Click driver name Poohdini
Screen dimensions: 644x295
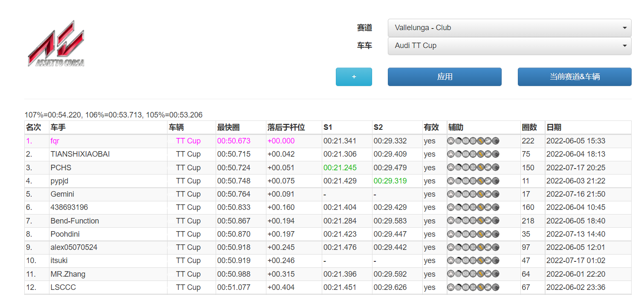click(x=65, y=234)
